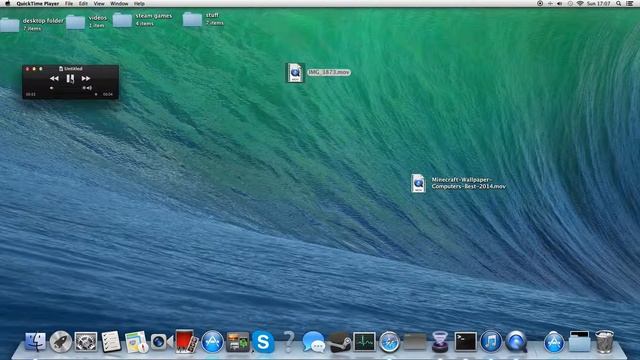Open Photo Booth from the Dock
Image resolution: width=640 pixels, height=360 pixels.
pos(187,341)
